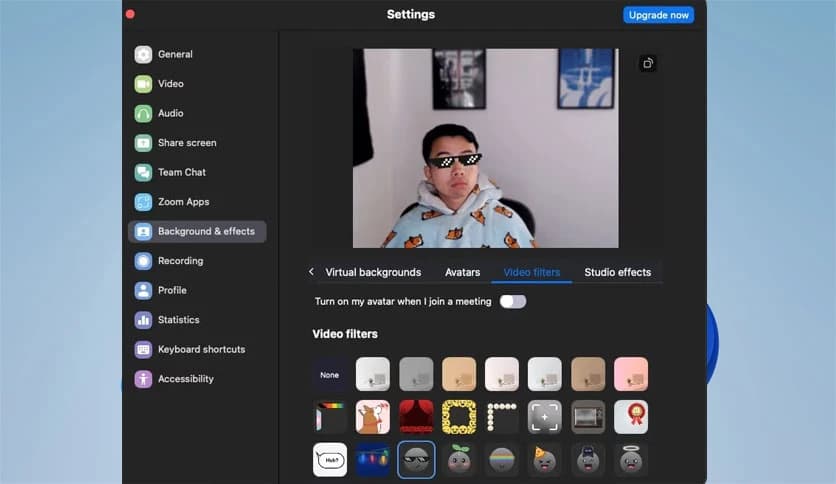
Task: Choose the rainbow stripe face filter
Action: tap(502, 460)
